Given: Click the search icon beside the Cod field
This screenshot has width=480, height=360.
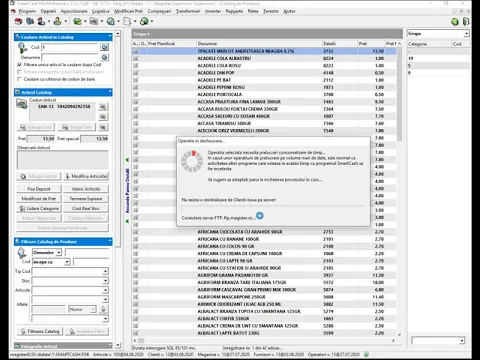Looking at the screenshot, I should coord(104,47).
